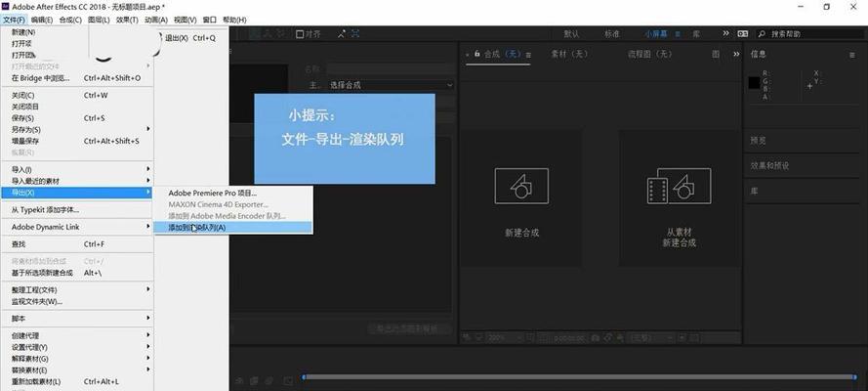Open the 选择合成 dropdown
The image size is (868, 391).
pyautogui.click(x=391, y=85)
